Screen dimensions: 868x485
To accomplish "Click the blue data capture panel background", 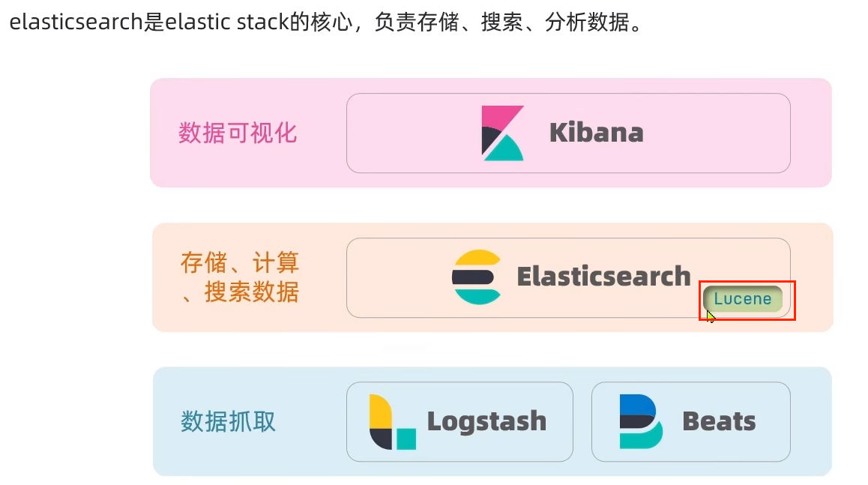I will [249, 460].
